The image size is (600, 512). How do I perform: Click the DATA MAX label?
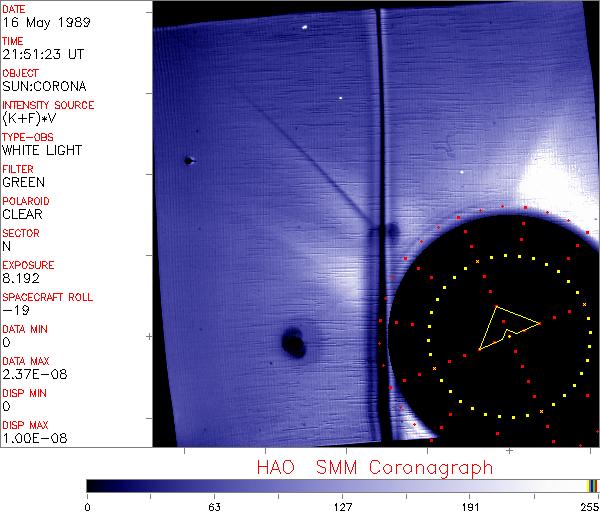[26, 361]
